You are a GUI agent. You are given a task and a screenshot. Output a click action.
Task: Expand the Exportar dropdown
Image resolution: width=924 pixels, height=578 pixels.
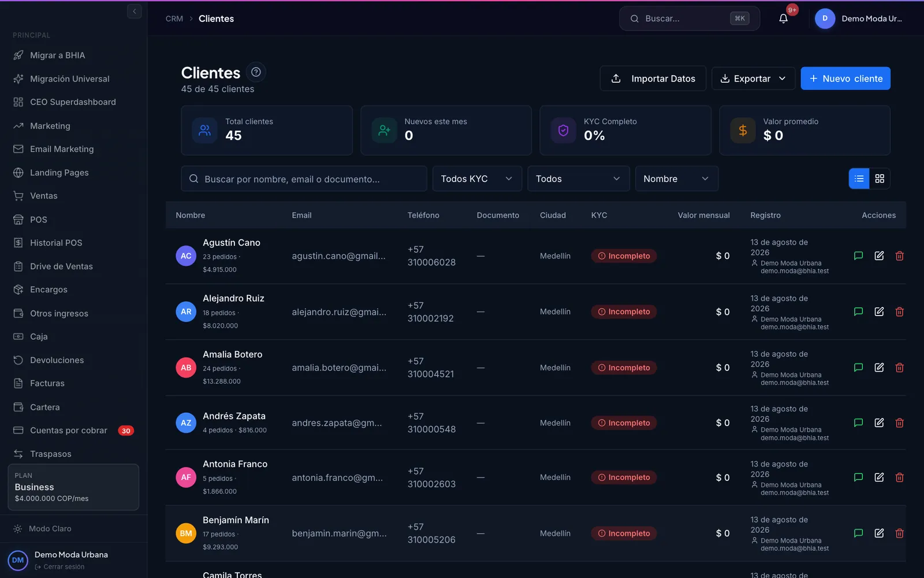point(753,79)
